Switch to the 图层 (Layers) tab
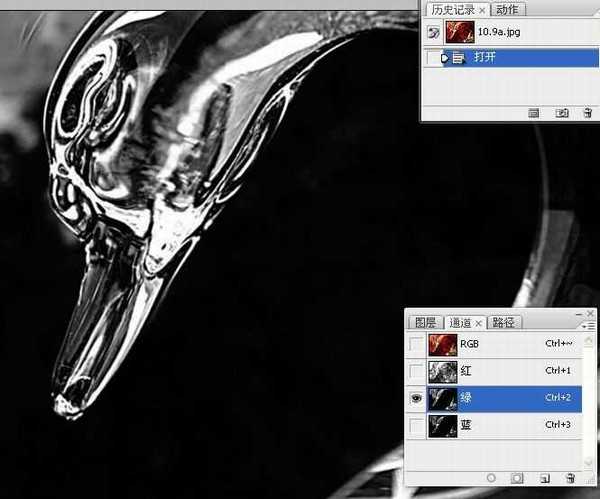 [x=426, y=322]
